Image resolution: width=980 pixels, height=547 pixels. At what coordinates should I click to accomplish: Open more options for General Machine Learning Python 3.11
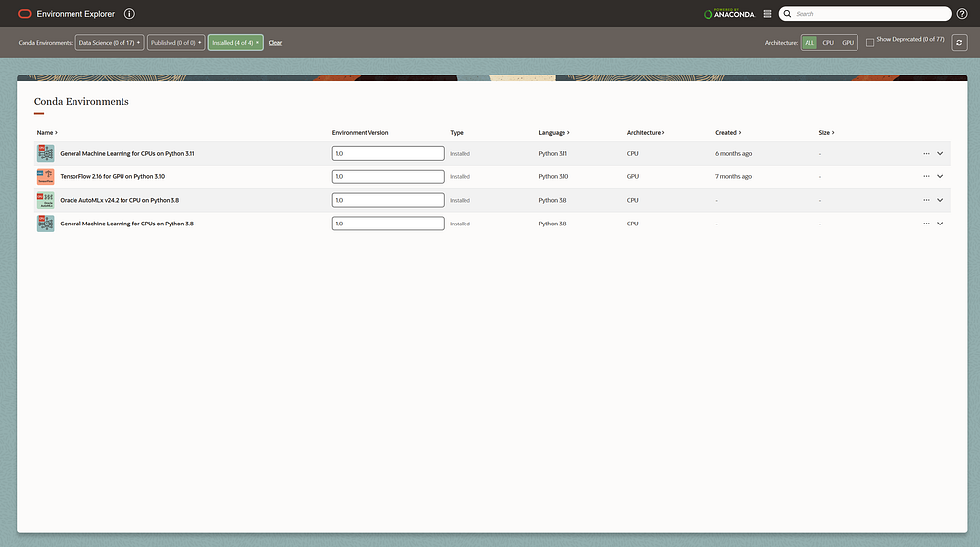click(x=926, y=153)
